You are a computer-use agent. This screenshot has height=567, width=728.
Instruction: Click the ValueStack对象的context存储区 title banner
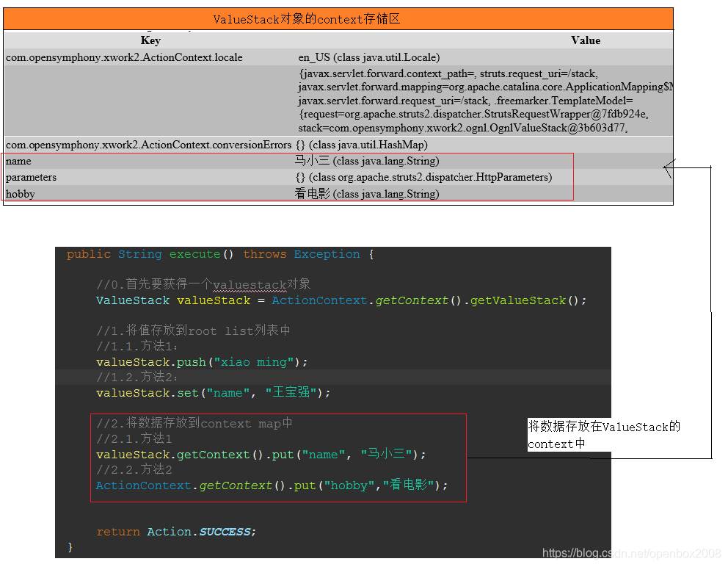click(x=338, y=19)
